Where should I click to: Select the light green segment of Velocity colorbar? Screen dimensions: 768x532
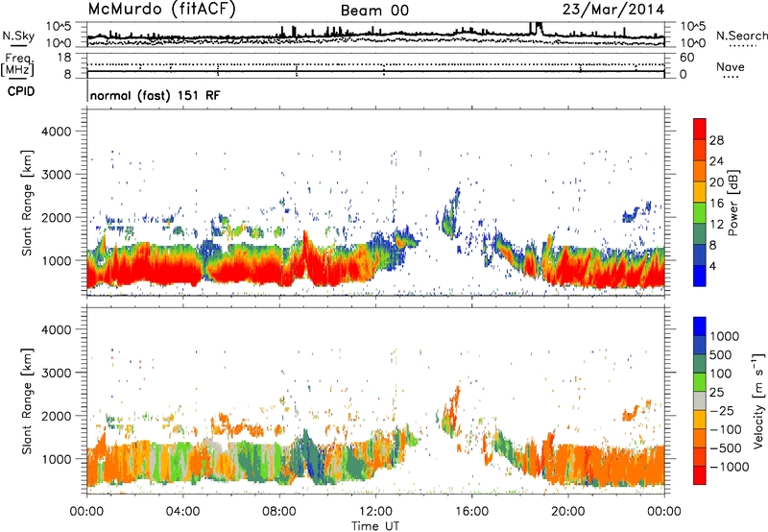(700, 382)
